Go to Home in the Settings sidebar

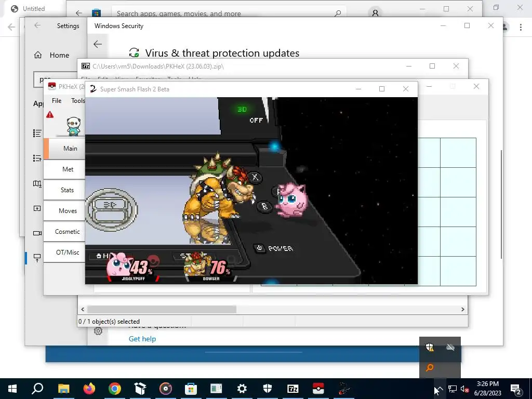click(x=52, y=55)
